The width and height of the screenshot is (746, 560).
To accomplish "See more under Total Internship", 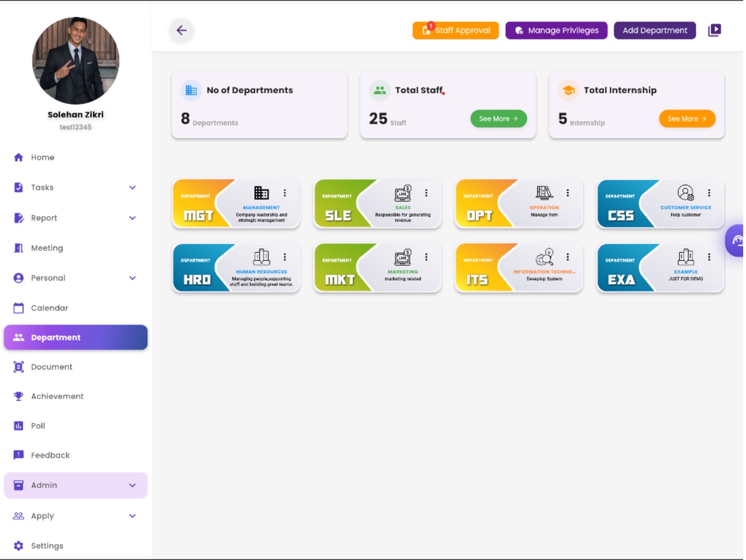I will coord(687,119).
